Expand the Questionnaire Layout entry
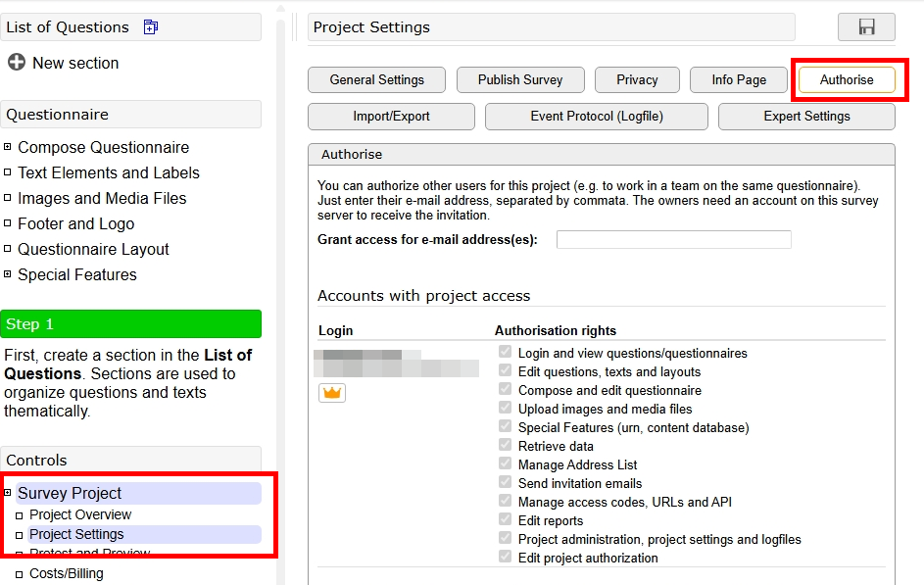Image resolution: width=924 pixels, height=585 pixels. (9, 249)
